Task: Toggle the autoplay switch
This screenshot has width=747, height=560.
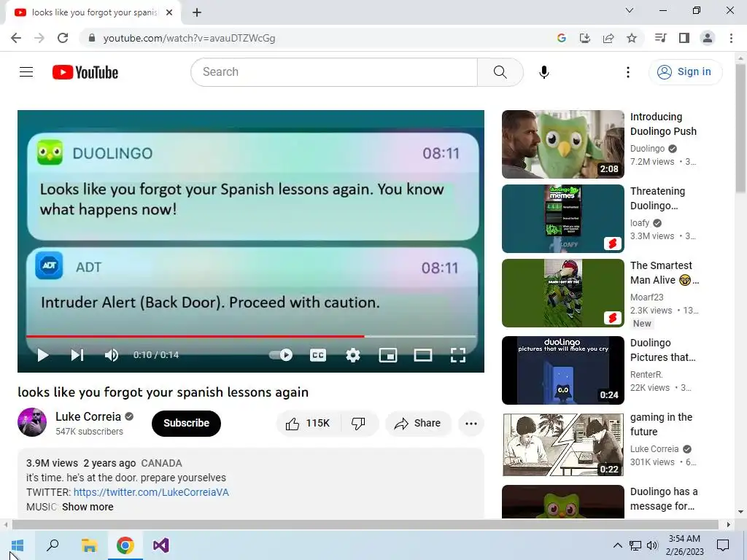Action: click(x=281, y=355)
